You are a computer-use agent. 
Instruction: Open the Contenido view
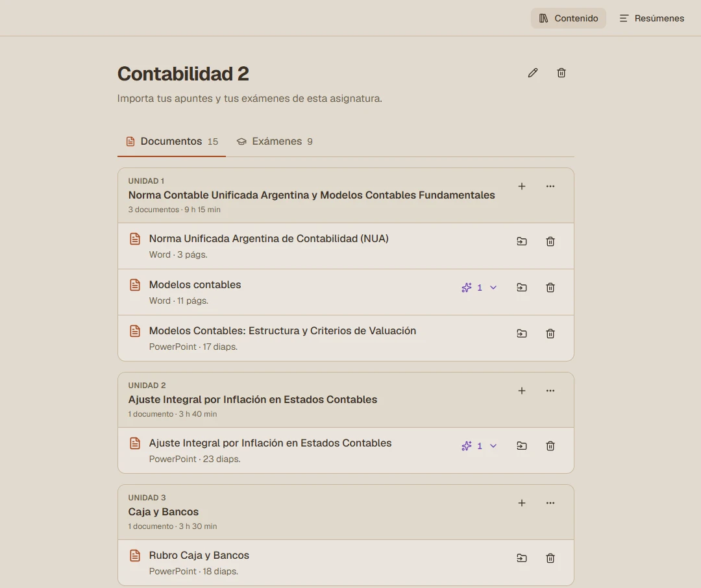[568, 18]
